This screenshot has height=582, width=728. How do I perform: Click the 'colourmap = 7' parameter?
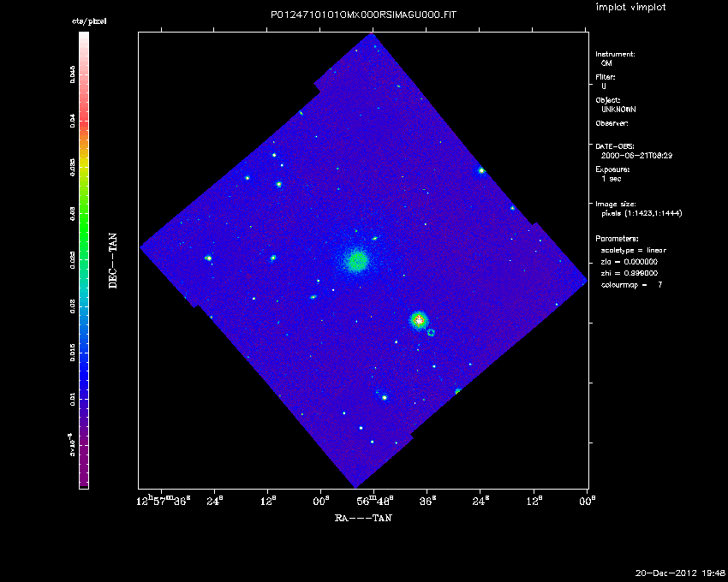pyautogui.click(x=631, y=285)
